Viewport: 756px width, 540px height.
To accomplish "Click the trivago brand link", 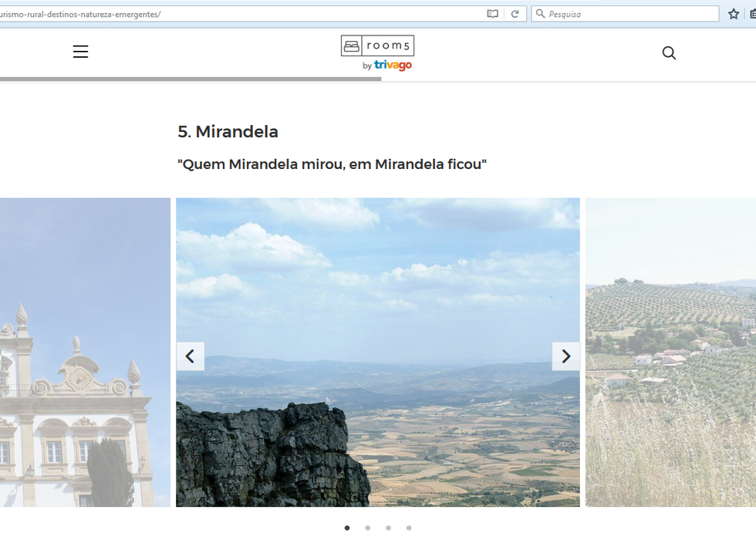I will coord(393,65).
